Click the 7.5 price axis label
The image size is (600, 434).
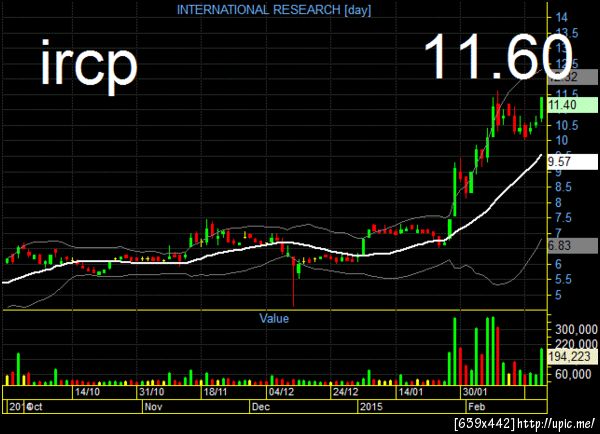tap(564, 218)
